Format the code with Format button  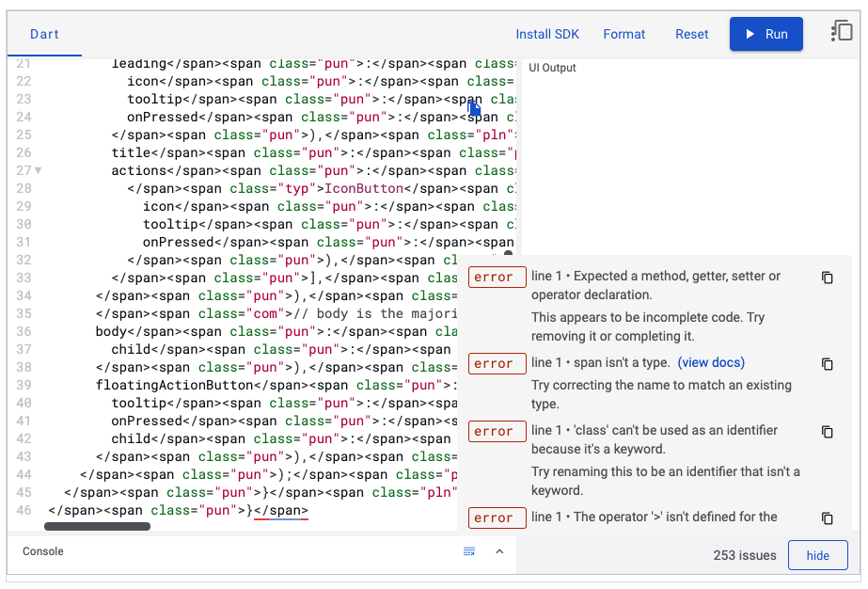pyautogui.click(x=623, y=35)
